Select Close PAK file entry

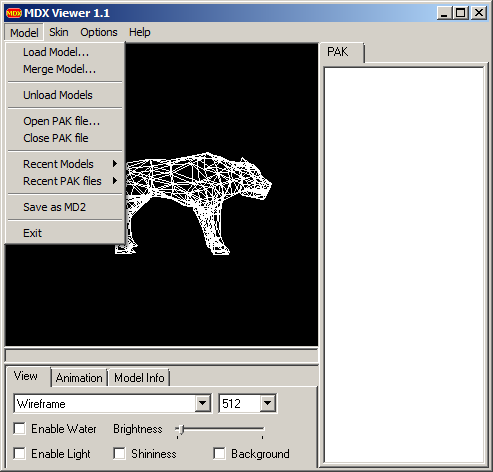(x=65, y=138)
